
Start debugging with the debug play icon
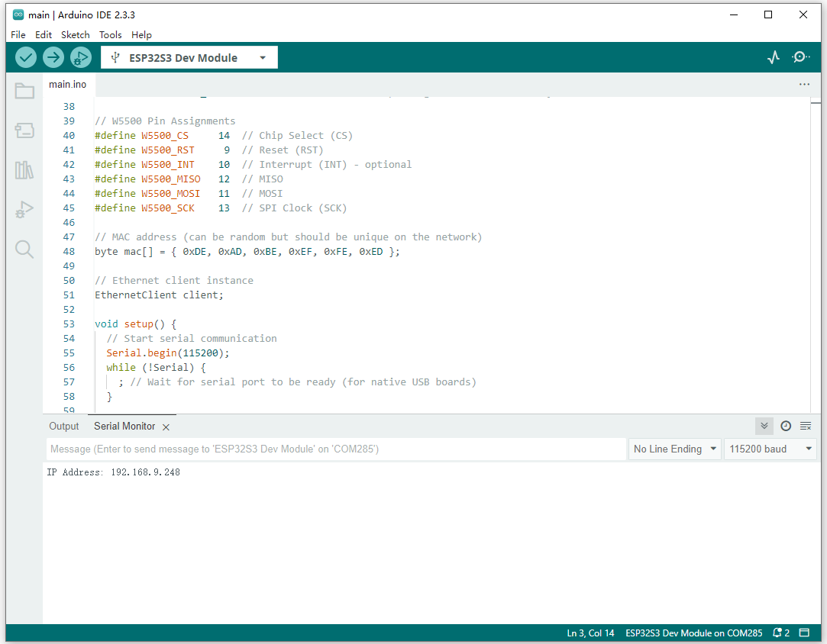coord(80,57)
